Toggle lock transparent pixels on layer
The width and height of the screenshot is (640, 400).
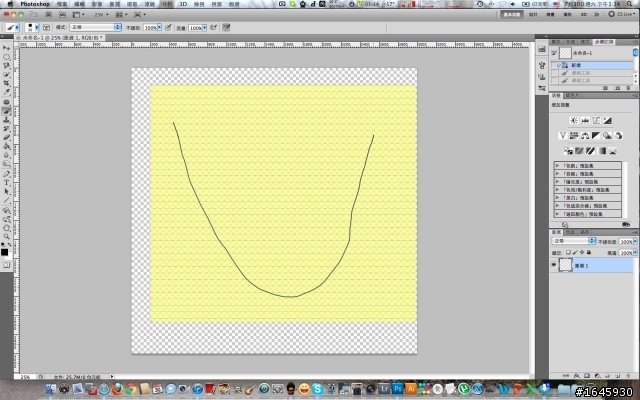(x=568, y=253)
